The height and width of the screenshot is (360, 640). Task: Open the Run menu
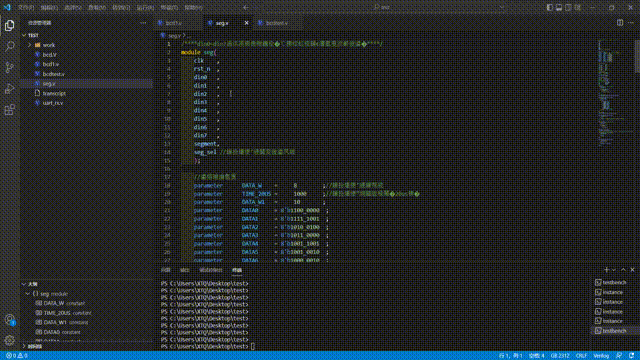(145, 7)
